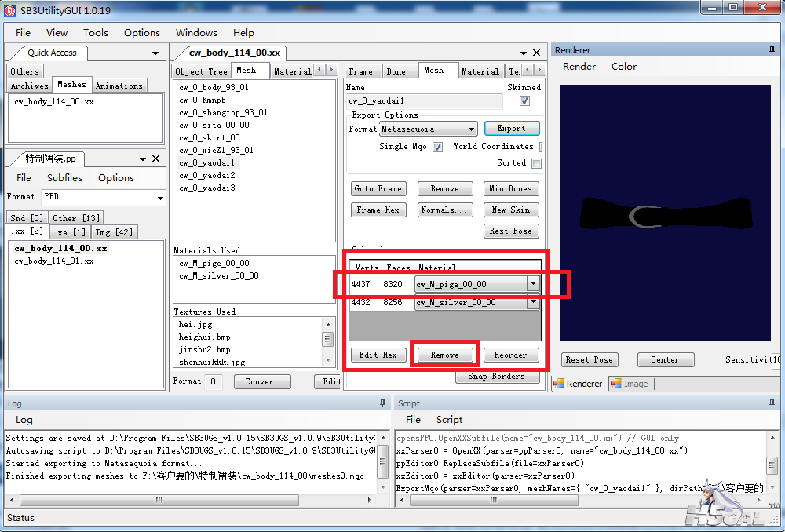Toggle the World Coordinates checkbox

tap(540, 148)
